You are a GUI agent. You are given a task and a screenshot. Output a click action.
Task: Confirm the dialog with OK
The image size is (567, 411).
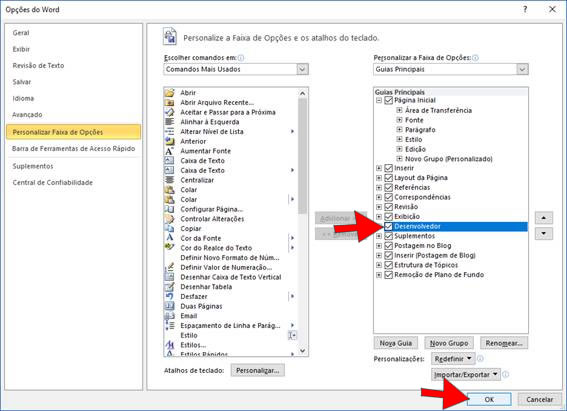pyautogui.click(x=489, y=399)
